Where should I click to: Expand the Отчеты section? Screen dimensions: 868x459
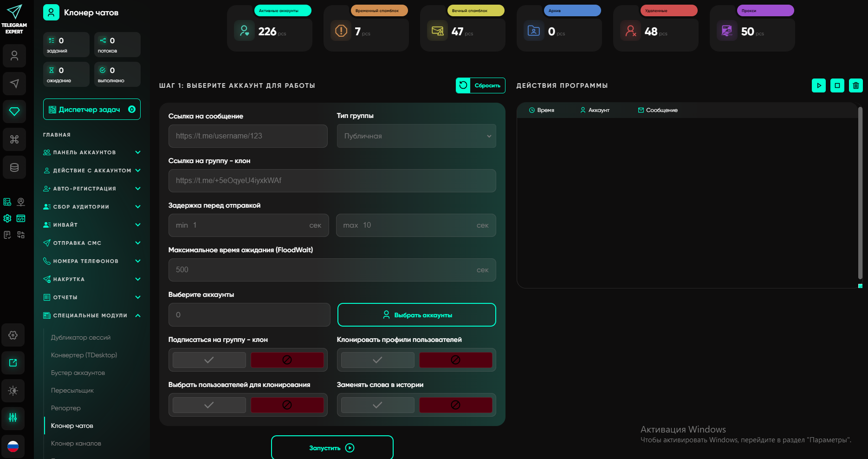point(92,297)
